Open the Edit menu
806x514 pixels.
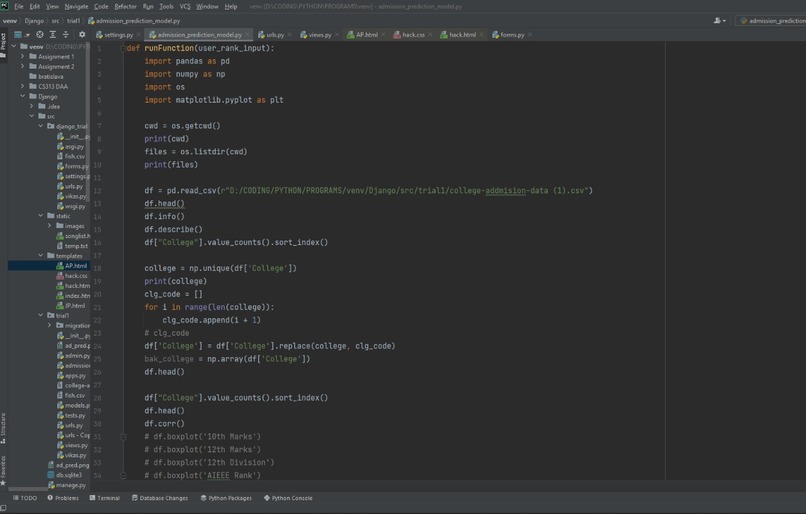pyautogui.click(x=34, y=7)
